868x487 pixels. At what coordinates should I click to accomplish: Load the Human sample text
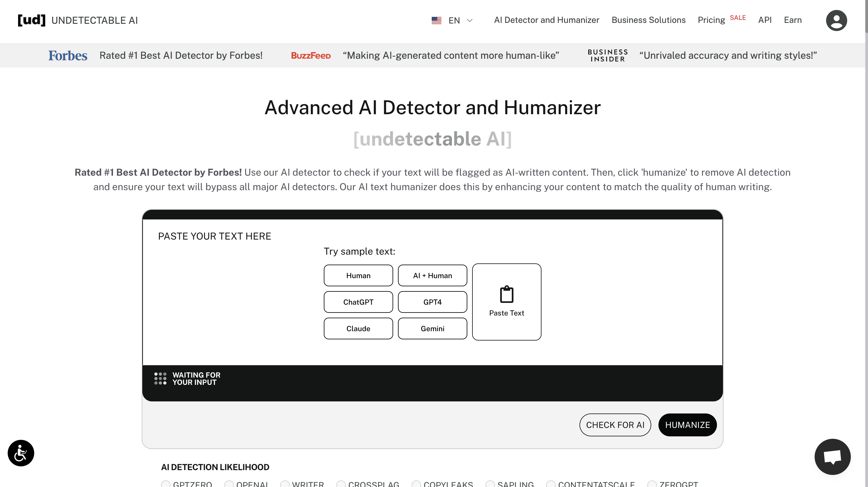[358, 275]
